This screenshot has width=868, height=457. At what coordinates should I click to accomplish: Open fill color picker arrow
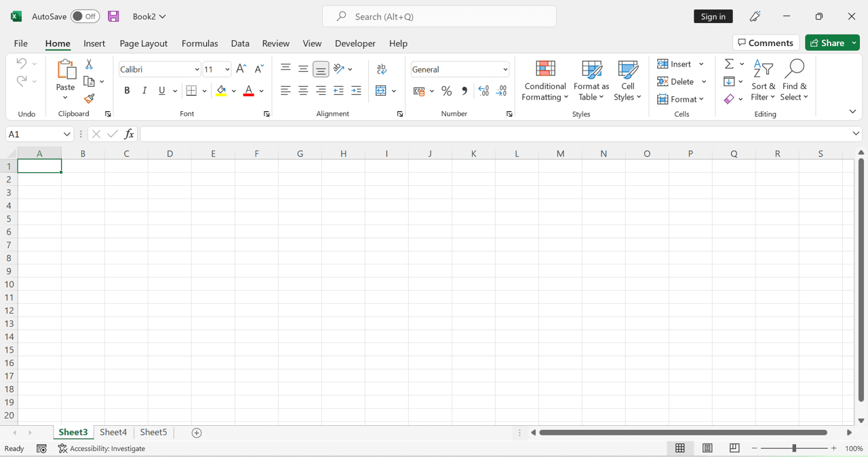234,91
